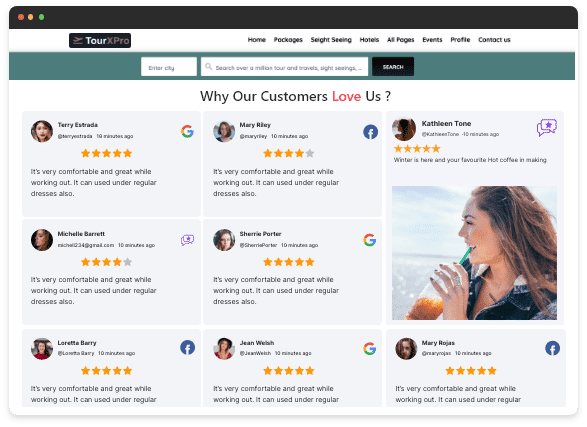Click the SEARCH button
Viewport: 587px width, 427px height.
point(393,67)
